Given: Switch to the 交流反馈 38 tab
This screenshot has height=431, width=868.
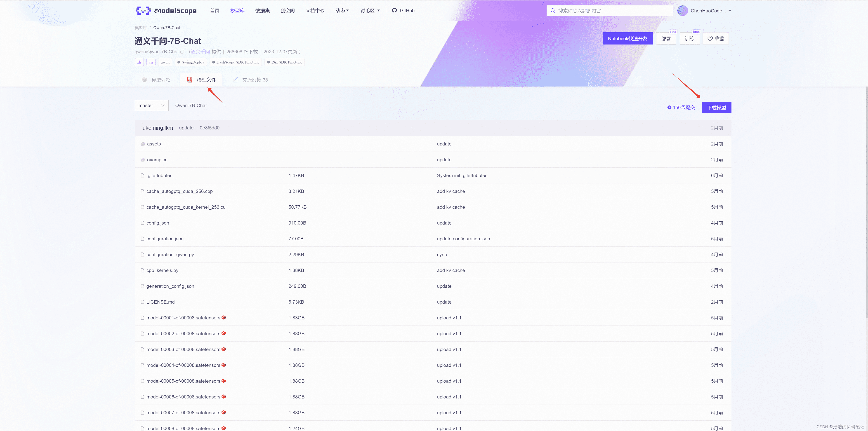Looking at the screenshot, I should point(250,80).
